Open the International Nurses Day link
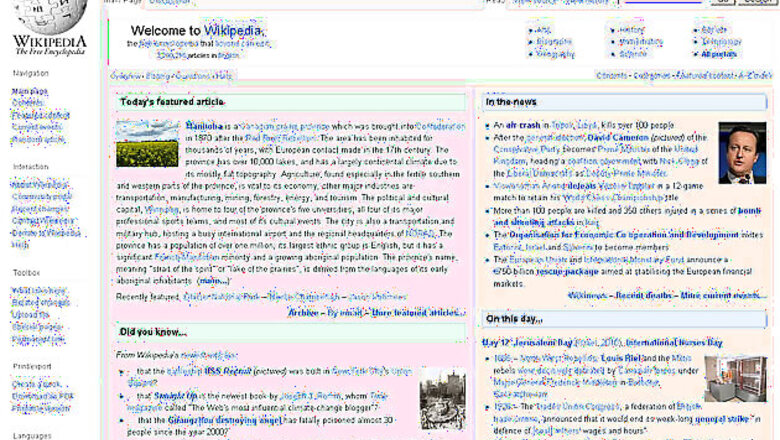The image size is (780, 440). [x=674, y=343]
